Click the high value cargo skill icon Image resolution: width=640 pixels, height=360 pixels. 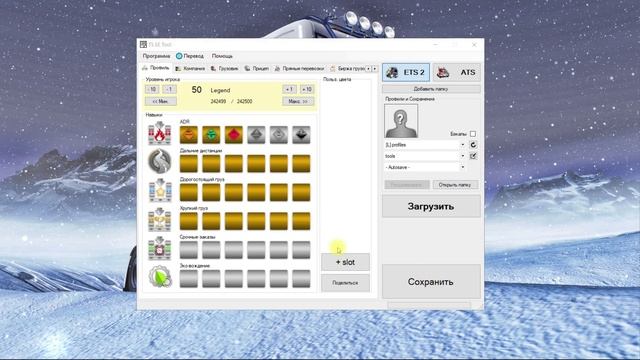(x=160, y=191)
